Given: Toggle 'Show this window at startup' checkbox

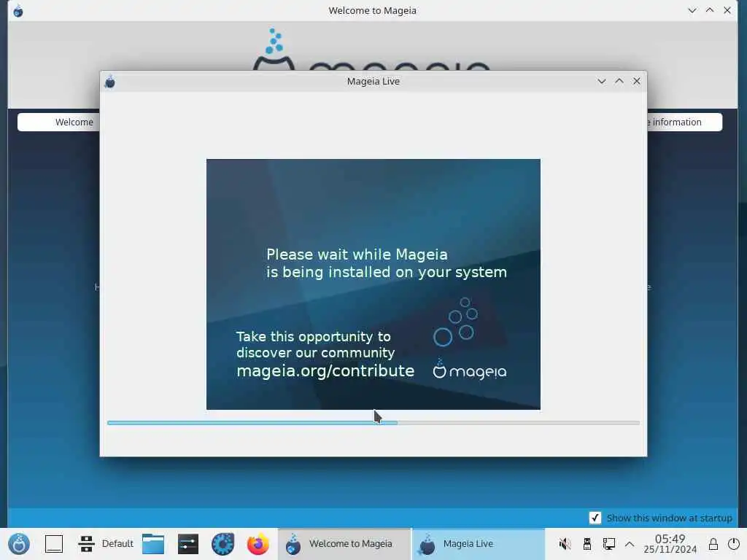Looking at the screenshot, I should click(595, 518).
